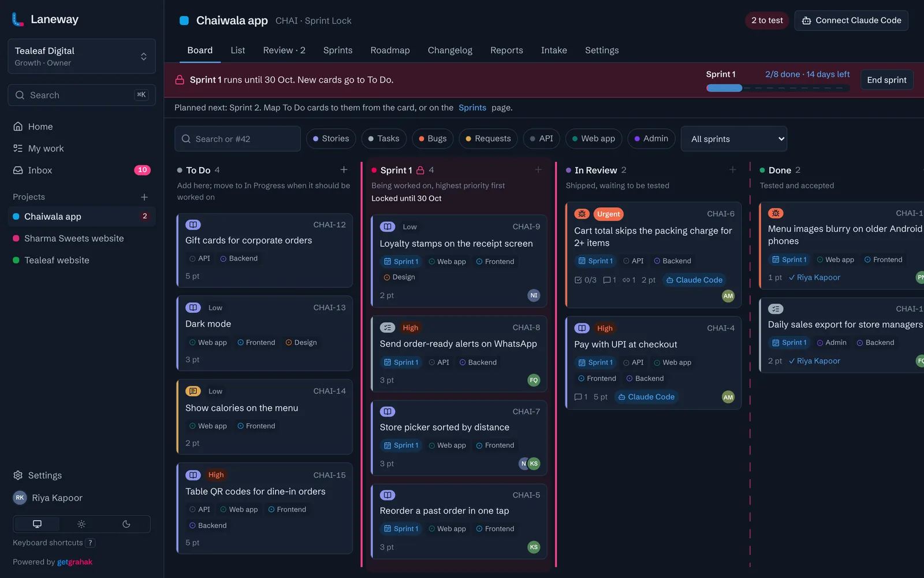
Task: Click Connect Claude Code button
Action: click(x=851, y=20)
